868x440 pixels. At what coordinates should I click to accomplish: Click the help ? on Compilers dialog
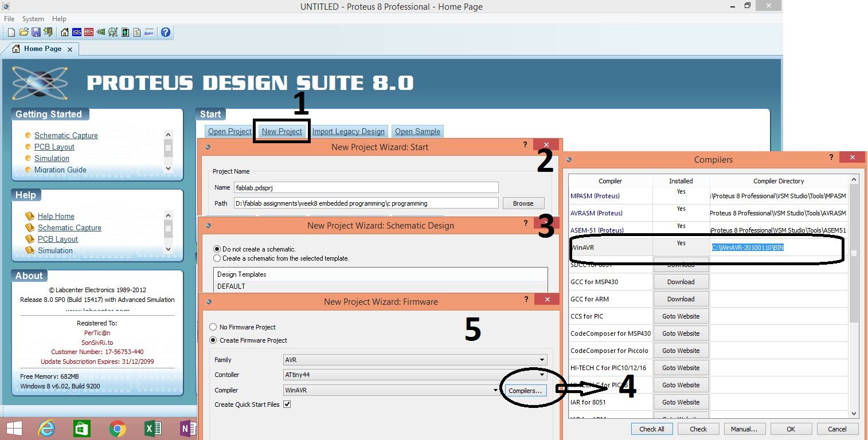click(831, 157)
